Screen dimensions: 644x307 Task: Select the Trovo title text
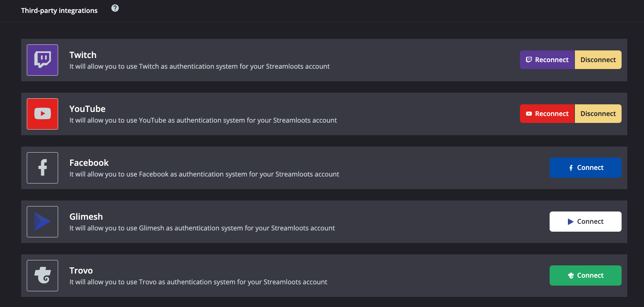81,270
